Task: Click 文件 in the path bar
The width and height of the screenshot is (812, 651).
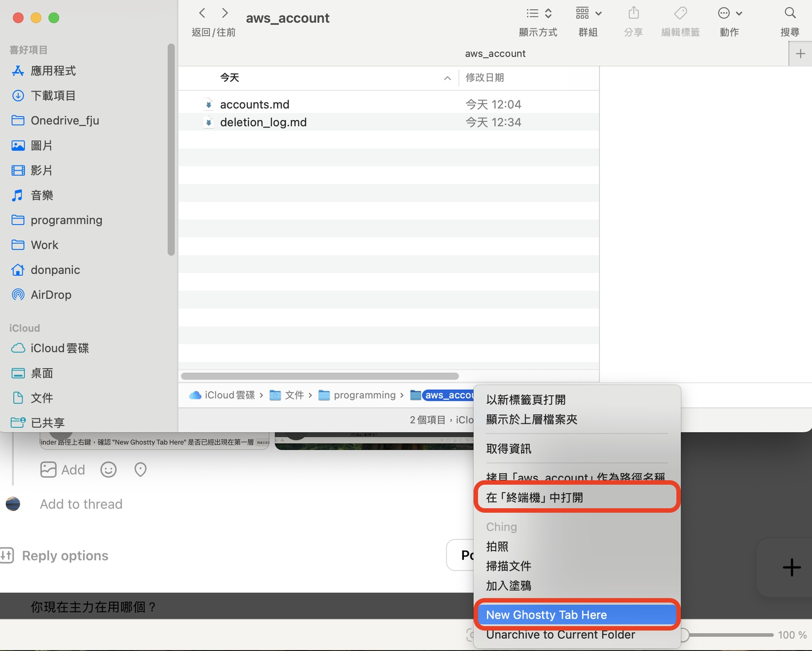Action: 287,395
